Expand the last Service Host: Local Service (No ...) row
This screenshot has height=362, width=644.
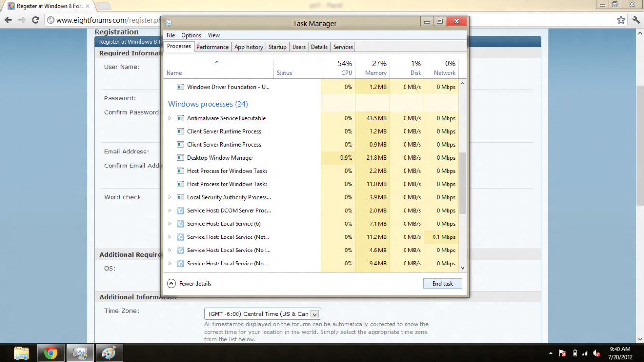click(x=170, y=264)
